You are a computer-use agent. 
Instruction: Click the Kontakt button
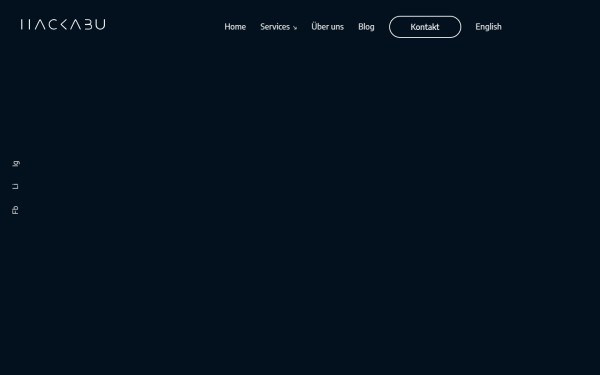pyautogui.click(x=425, y=27)
